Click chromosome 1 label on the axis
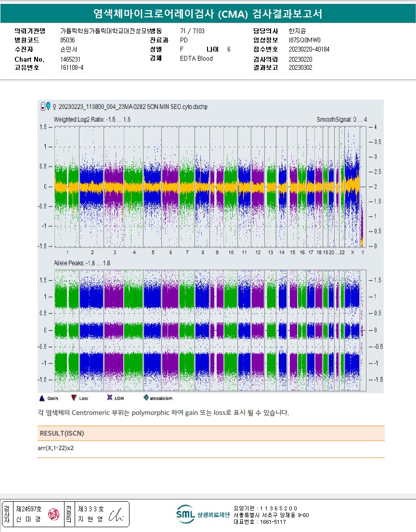Image resolution: width=416 pixels, height=532 pixels. tap(68, 252)
